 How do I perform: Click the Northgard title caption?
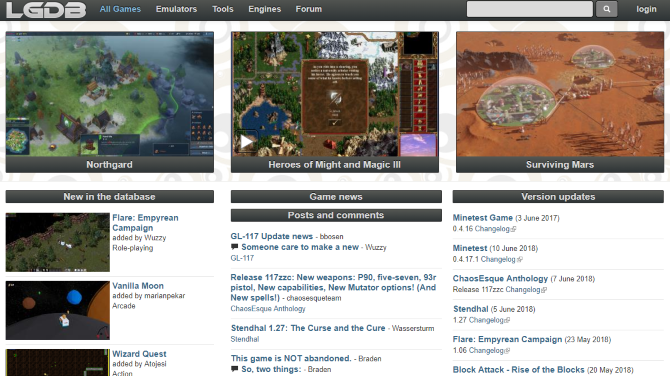tap(110, 164)
